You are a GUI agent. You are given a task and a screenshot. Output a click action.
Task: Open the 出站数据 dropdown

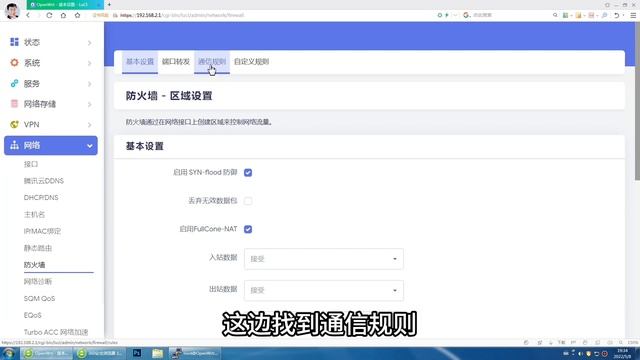pyautogui.click(x=324, y=290)
